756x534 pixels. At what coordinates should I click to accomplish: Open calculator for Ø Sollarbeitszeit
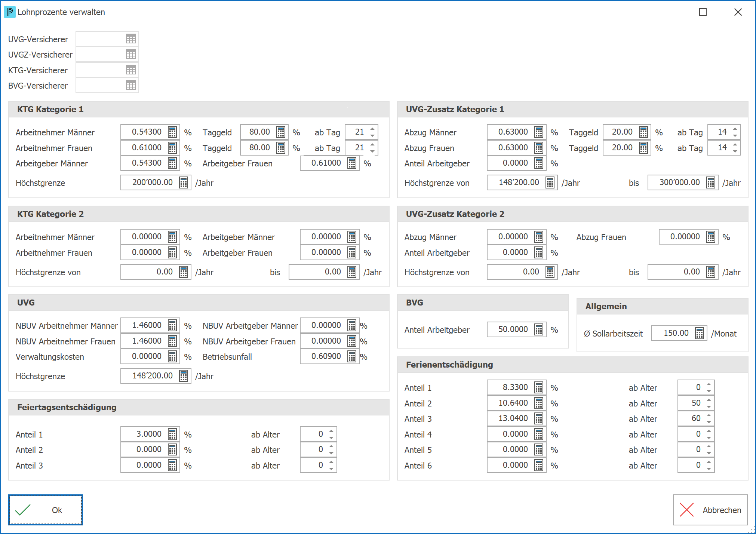[700, 333]
